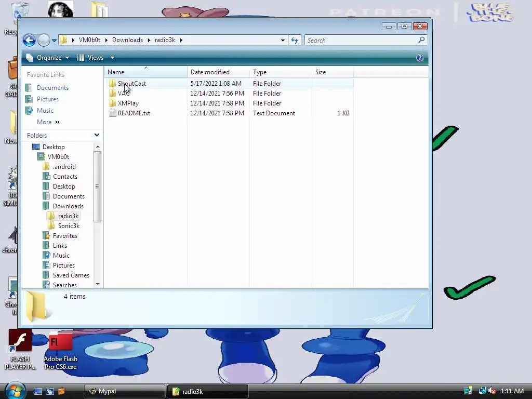Expand the arrow after radio3k breadcrumb

(x=181, y=40)
